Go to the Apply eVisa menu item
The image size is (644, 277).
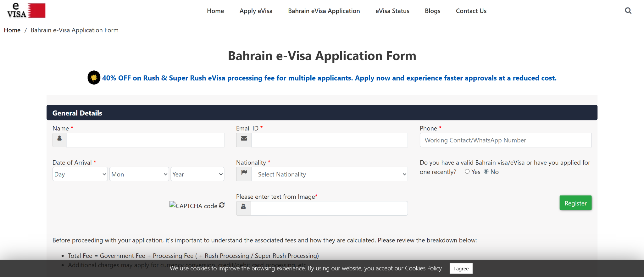[256, 11]
